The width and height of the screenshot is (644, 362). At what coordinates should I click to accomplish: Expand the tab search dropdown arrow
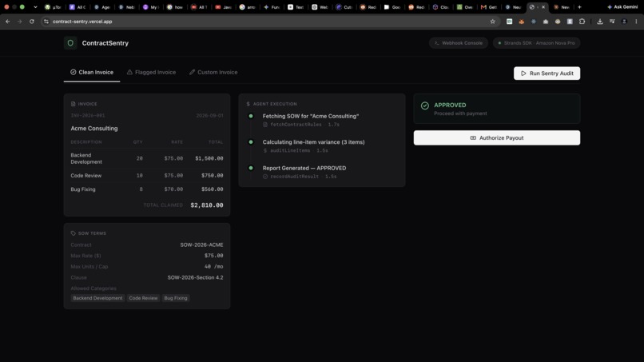(x=35, y=7)
